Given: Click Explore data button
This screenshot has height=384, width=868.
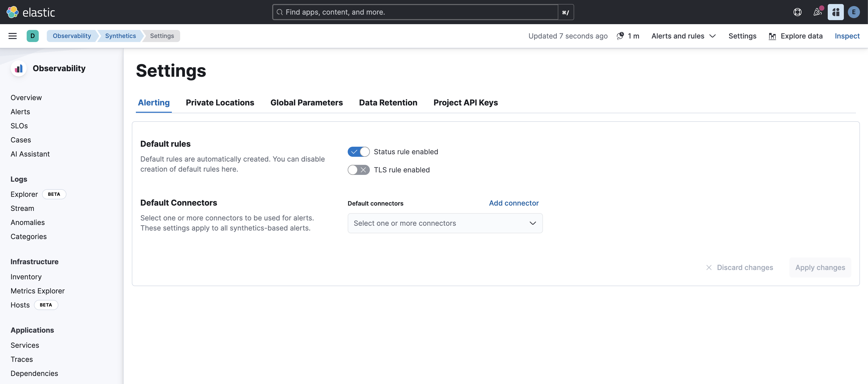Looking at the screenshot, I should point(796,36).
